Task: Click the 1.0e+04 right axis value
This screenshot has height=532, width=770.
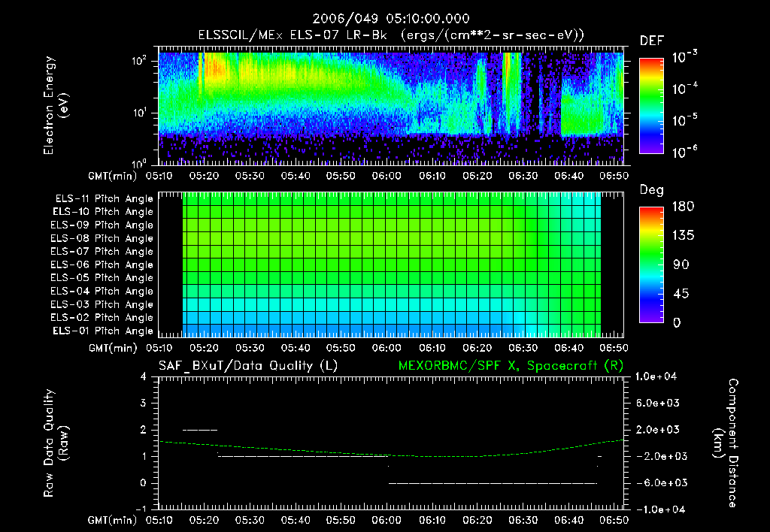Action: click(x=656, y=376)
